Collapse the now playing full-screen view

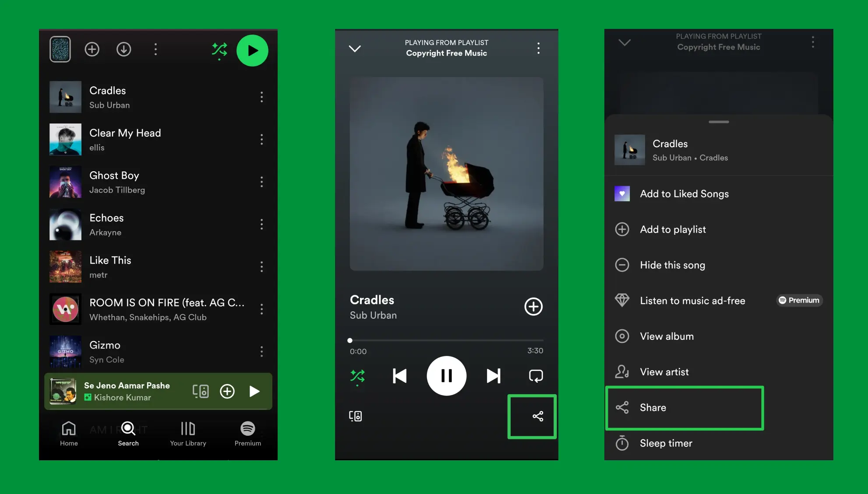click(x=355, y=49)
